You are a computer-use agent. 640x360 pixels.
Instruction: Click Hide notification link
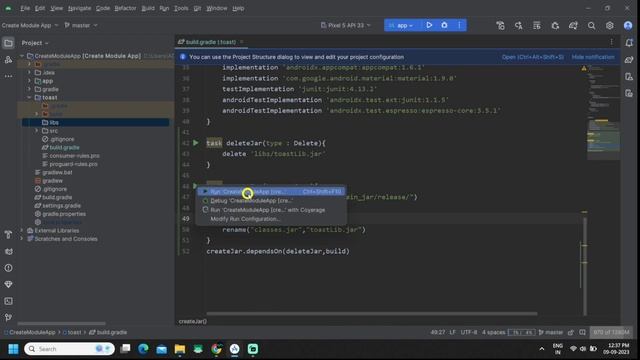pyautogui.click(x=593, y=57)
